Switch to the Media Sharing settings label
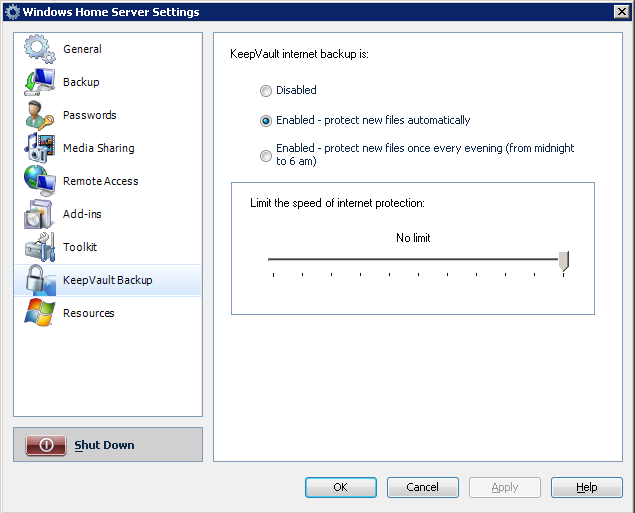 pos(98,148)
